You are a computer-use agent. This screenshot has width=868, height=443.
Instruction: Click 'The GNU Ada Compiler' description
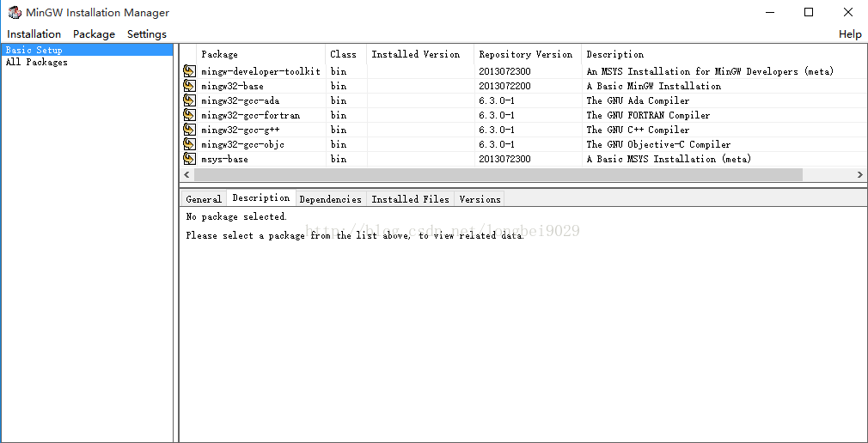(638, 100)
